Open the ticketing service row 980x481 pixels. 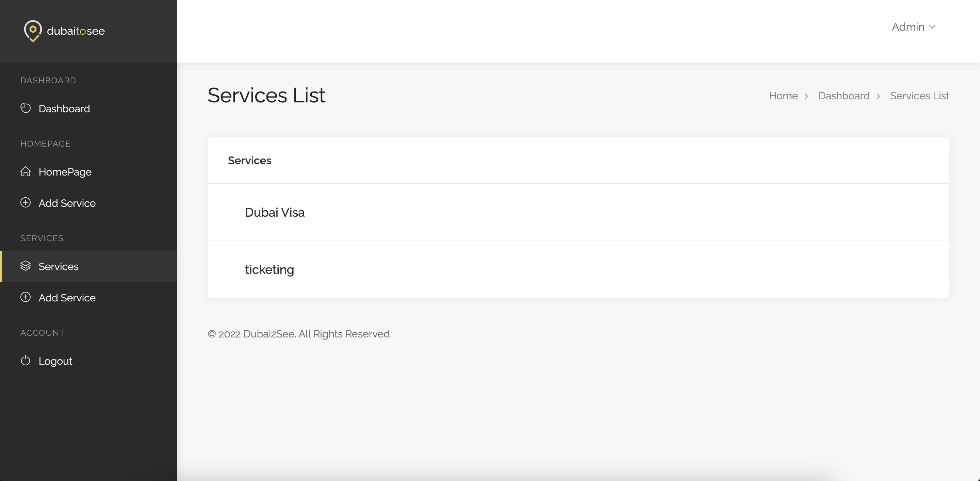(x=578, y=269)
